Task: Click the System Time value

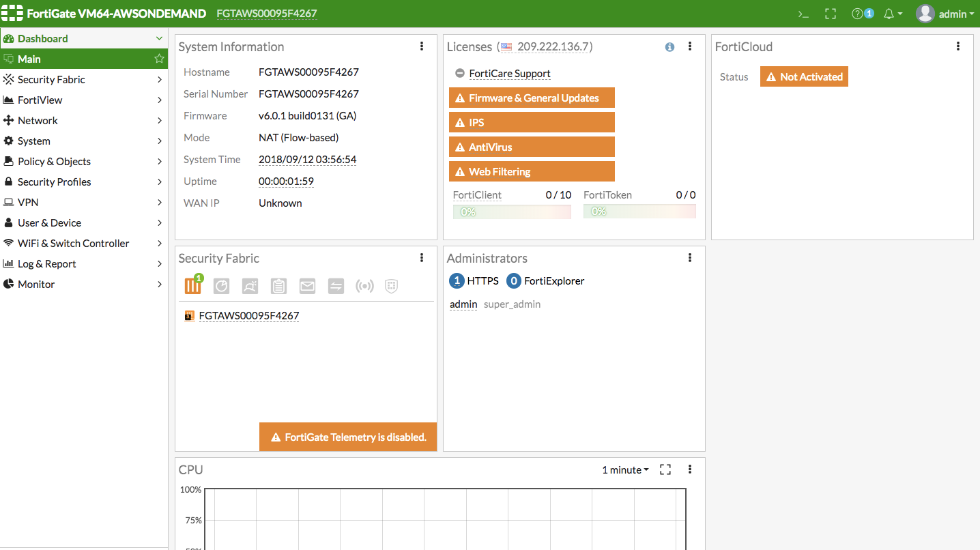Action: click(x=307, y=160)
